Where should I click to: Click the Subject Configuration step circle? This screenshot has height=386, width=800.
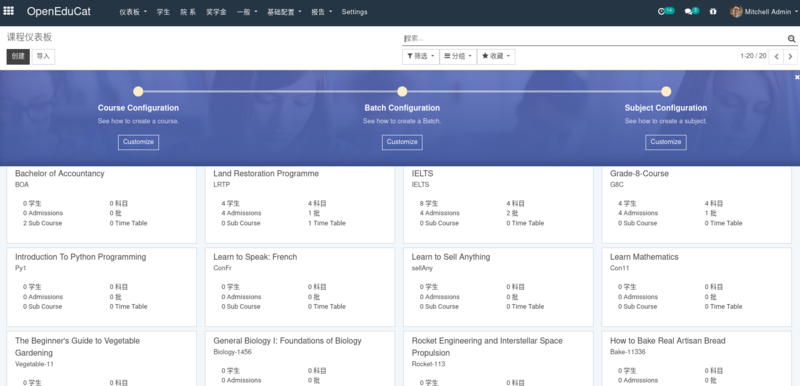pyautogui.click(x=666, y=92)
